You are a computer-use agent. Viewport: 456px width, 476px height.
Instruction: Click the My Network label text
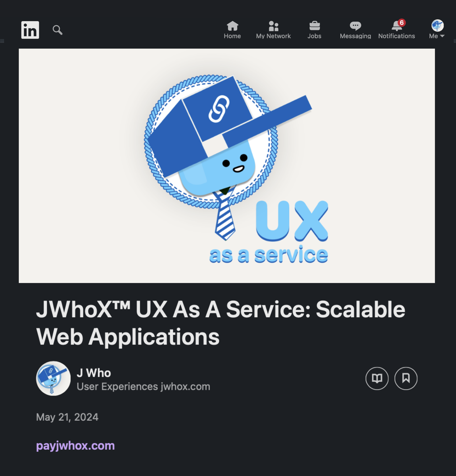tap(273, 36)
